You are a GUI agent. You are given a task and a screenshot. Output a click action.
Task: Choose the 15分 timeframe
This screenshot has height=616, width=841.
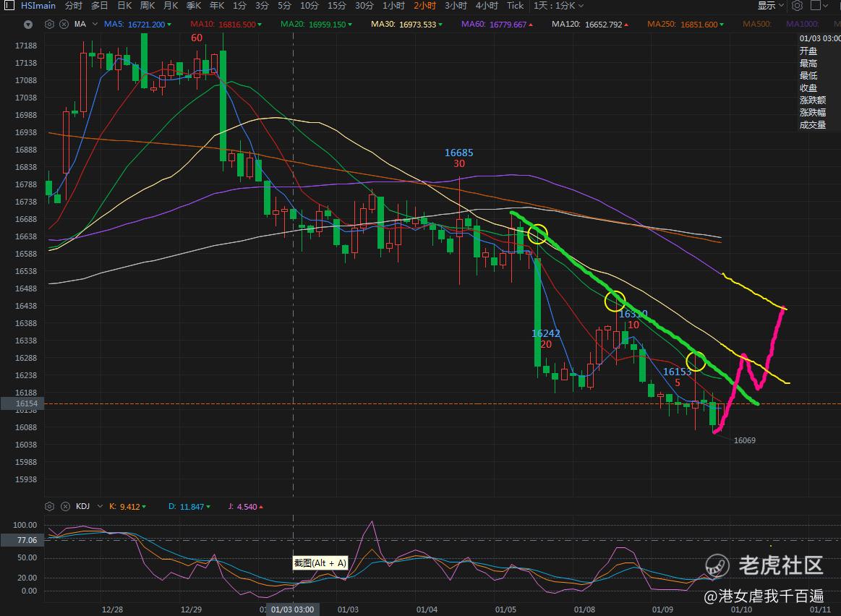click(337, 6)
